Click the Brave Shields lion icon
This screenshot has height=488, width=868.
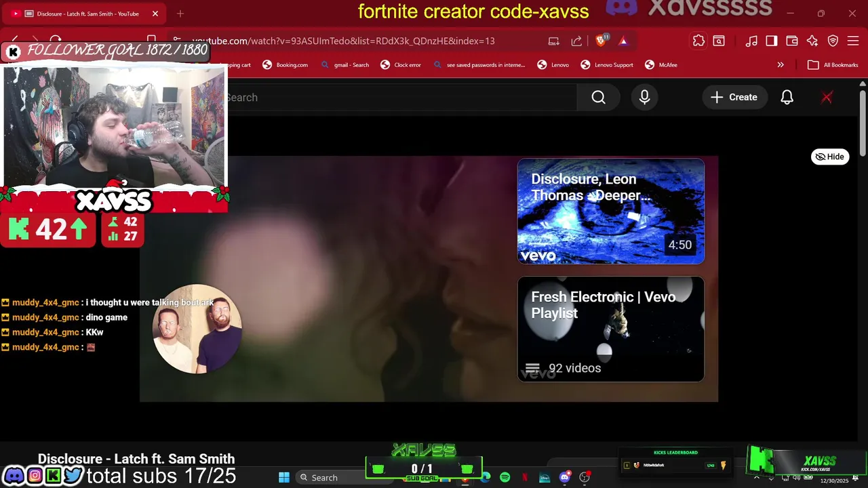point(601,41)
